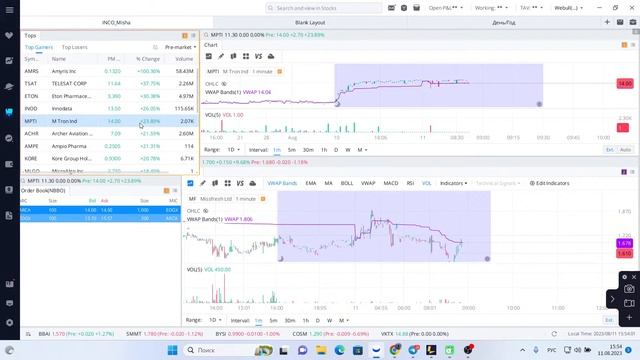
Task: Open multi-chart grid layout on MPTI chart
Action: (x=246, y=56)
